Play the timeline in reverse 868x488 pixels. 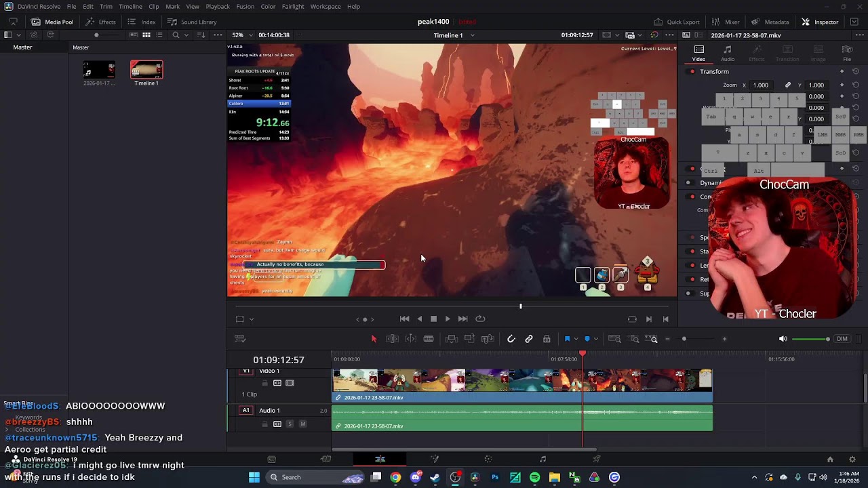419,319
